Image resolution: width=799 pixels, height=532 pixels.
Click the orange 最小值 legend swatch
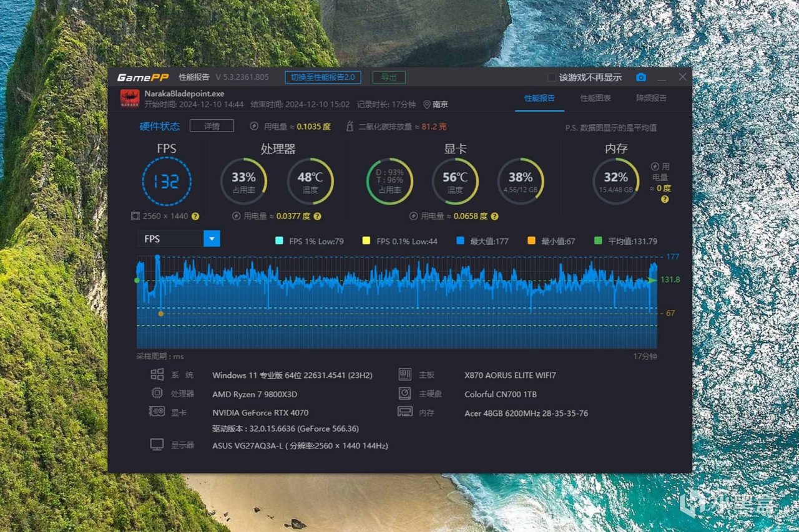(531, 241)
